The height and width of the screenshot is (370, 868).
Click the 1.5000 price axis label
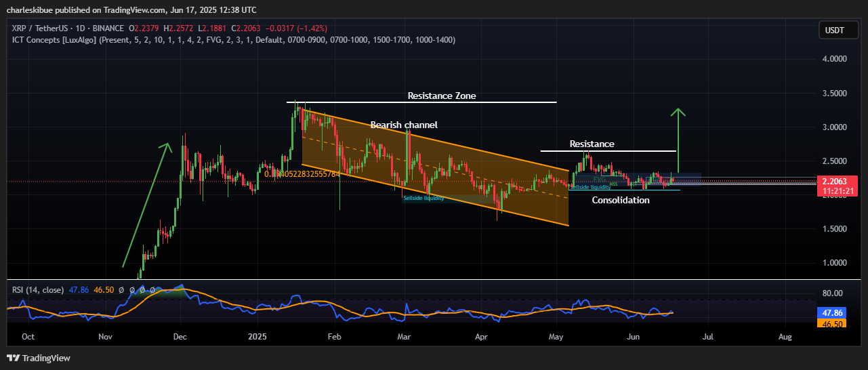[x=834, y=228]
